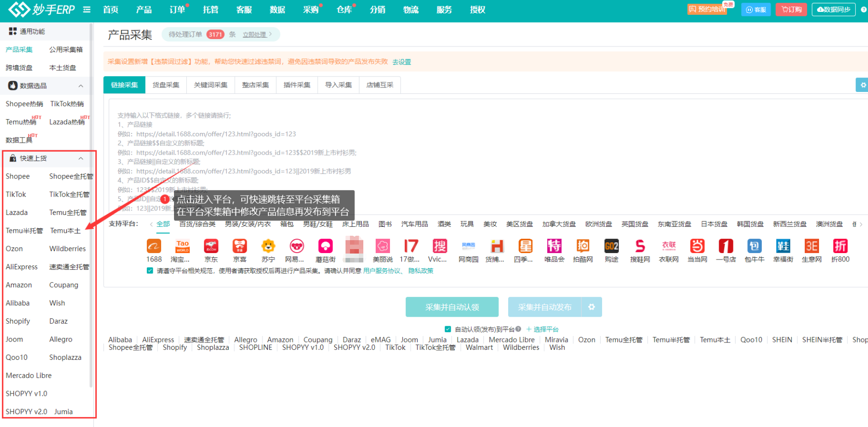Select the 网商园 platform icon
This screenshot has width=868, height=427.
[x=468, y=246]
